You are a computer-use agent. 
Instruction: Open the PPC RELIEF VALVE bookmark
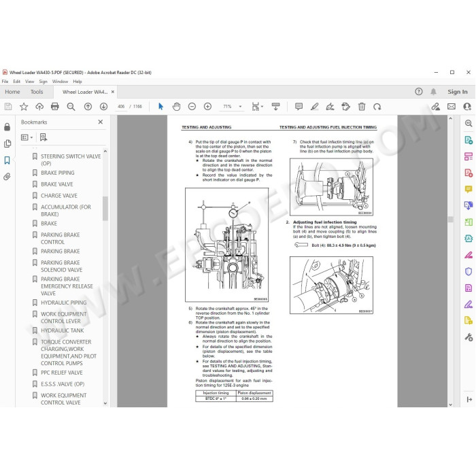(62, 373)
